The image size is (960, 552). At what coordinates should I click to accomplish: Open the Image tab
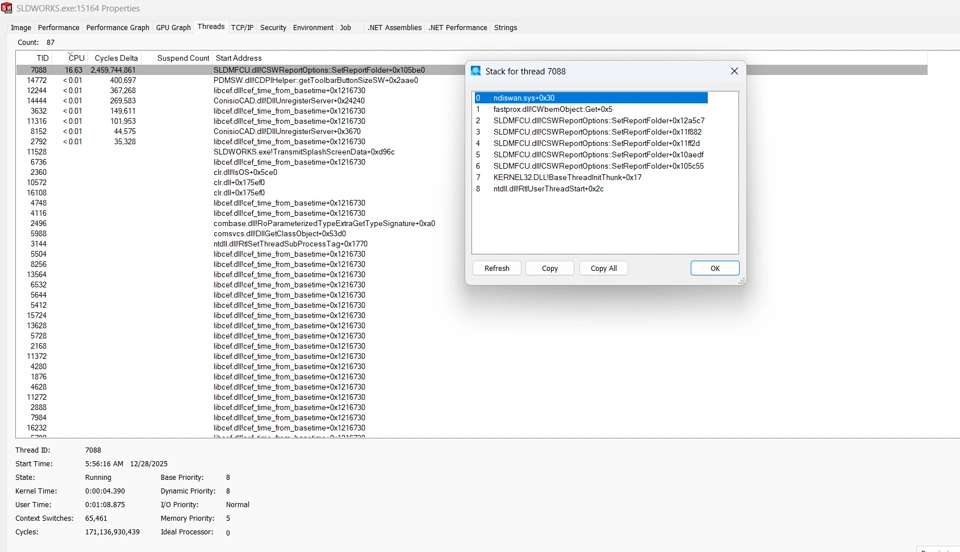point(21,28)
